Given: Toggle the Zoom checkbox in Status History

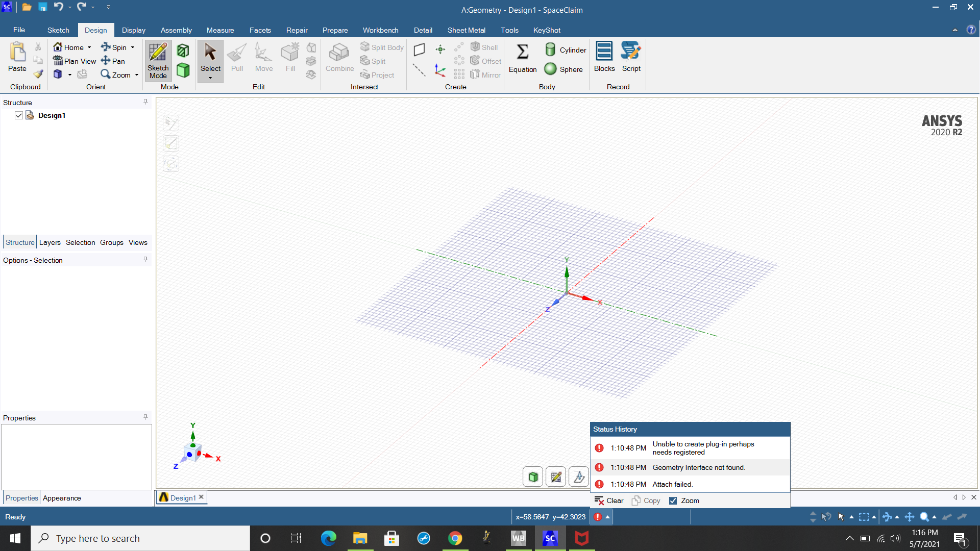Looking at the screenshot, I should (x=673, y=500).
